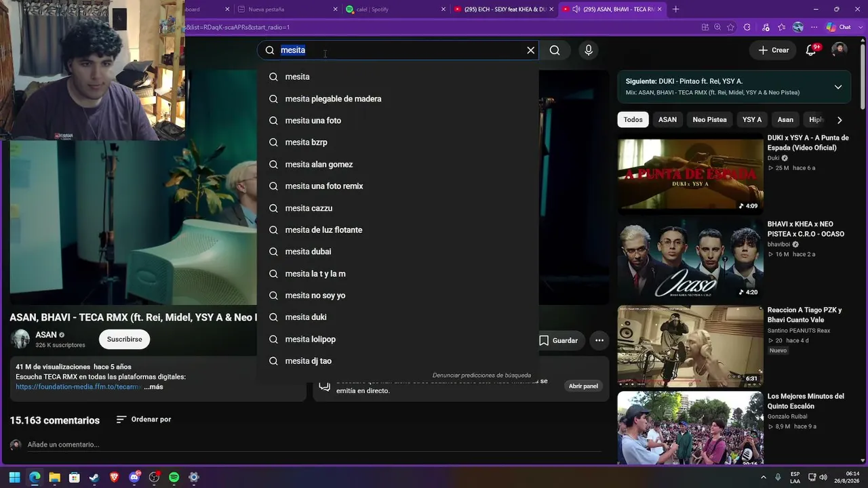Open YouTube notifications bell
The height and width of the screenshot is (488, 868).
point(811,50)
